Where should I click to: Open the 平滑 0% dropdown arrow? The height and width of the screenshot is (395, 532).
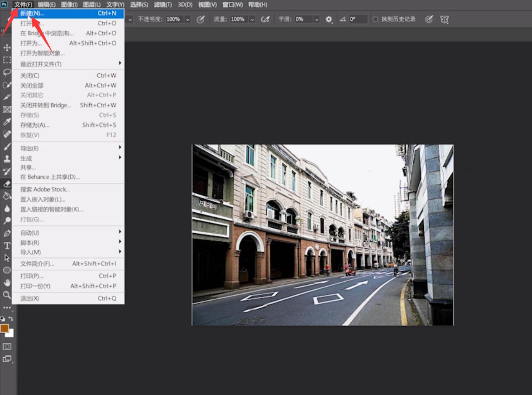(316, 19)
